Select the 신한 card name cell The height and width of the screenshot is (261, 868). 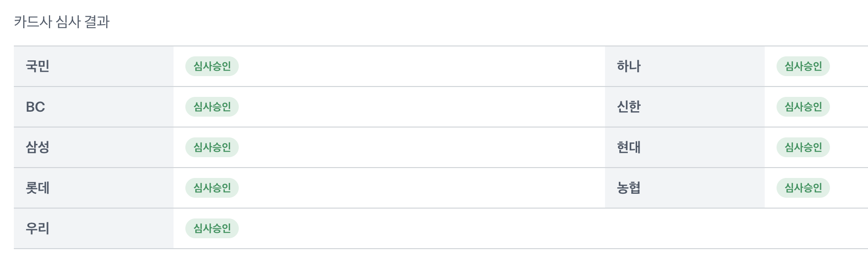click(x=685, y=107)
